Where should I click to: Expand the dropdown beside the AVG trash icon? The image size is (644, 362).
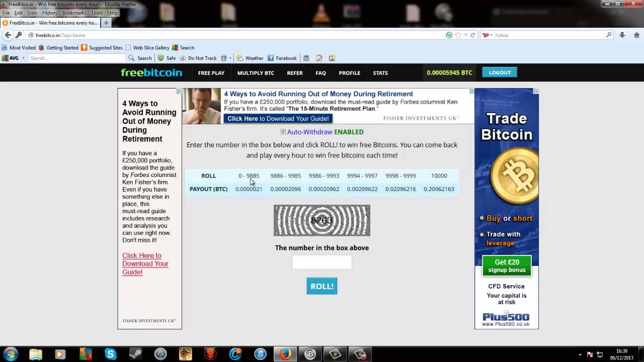[230, 58]
